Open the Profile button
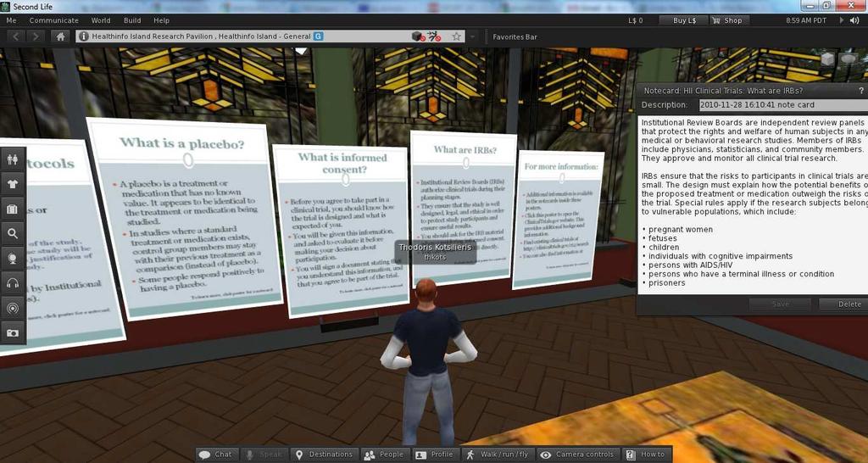The width and height of the screenshot is (868, 463). [x=436, y=455]
